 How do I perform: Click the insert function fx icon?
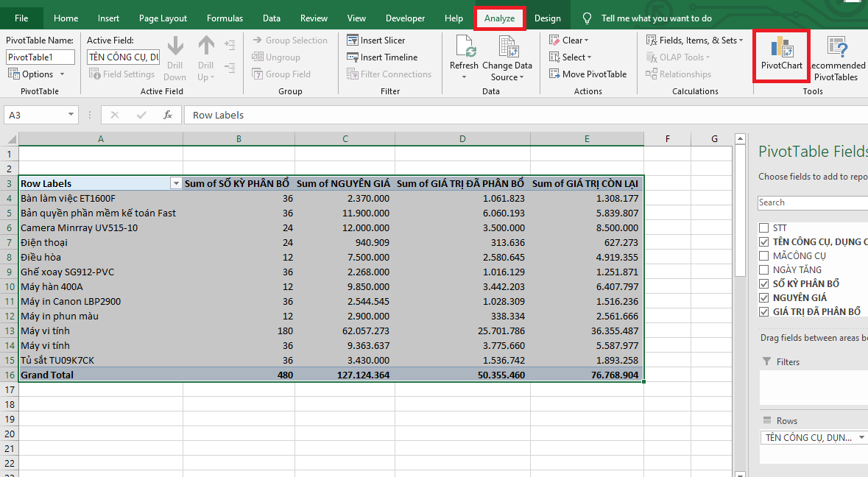[168, 115]
